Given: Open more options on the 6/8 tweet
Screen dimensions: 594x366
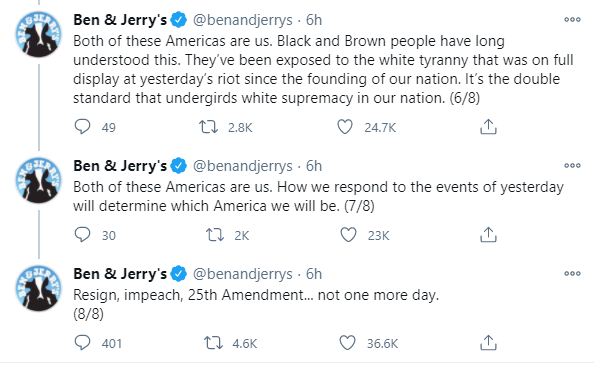Looking at the screenshot, I should [x=572, y=19].
